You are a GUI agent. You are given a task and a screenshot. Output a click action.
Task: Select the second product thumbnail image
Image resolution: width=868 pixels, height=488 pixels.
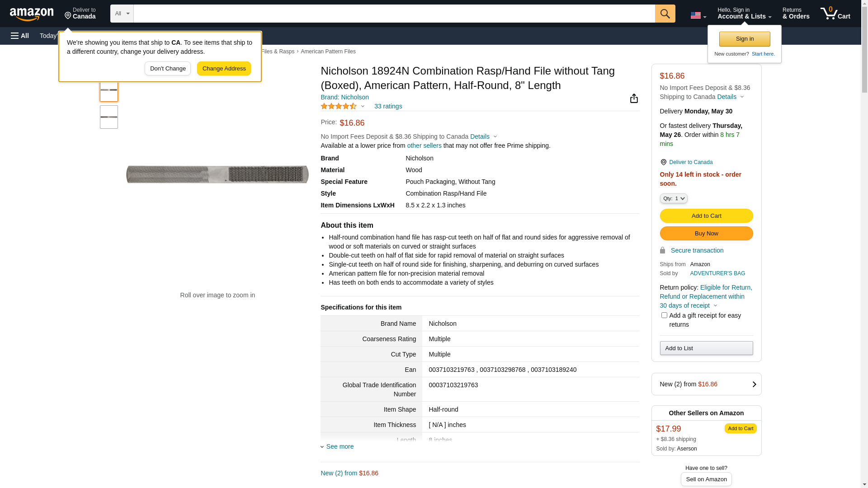(109, 117)
